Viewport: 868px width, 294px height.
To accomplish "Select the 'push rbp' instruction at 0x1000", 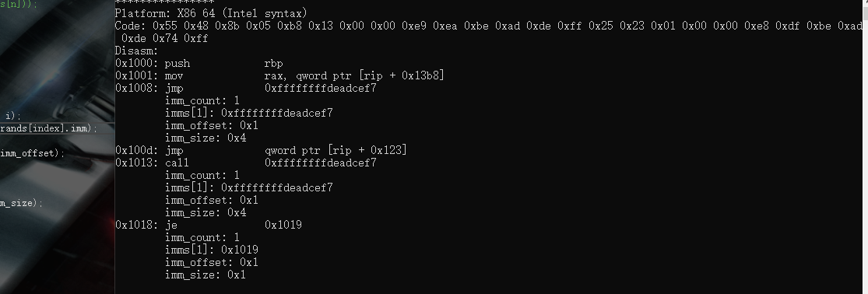I will tap(199, 63).
